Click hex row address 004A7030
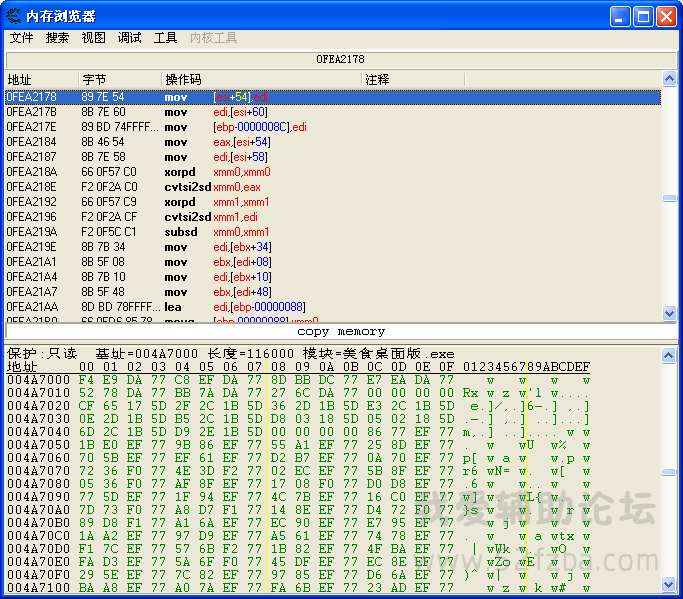683x599 pixels. point(38,419)
